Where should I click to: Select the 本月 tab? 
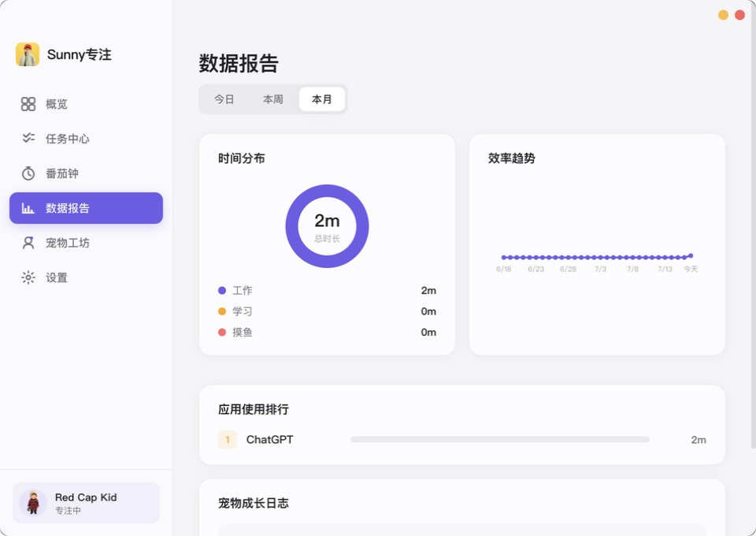(x=322, y=99)
